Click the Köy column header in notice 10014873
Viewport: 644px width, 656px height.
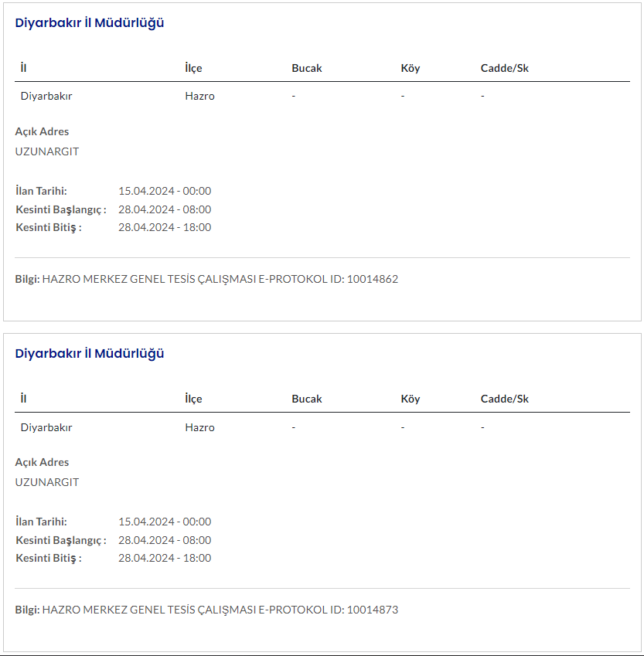(411, 399)
